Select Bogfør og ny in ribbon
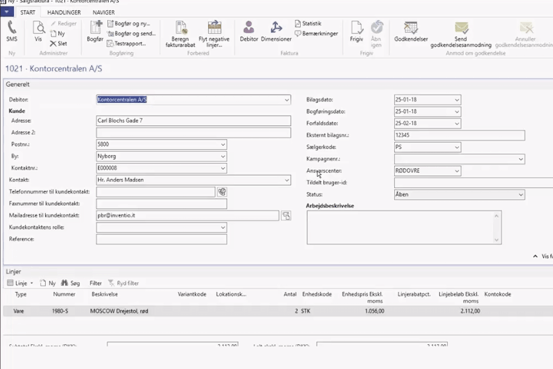 (x=129, y=24)
